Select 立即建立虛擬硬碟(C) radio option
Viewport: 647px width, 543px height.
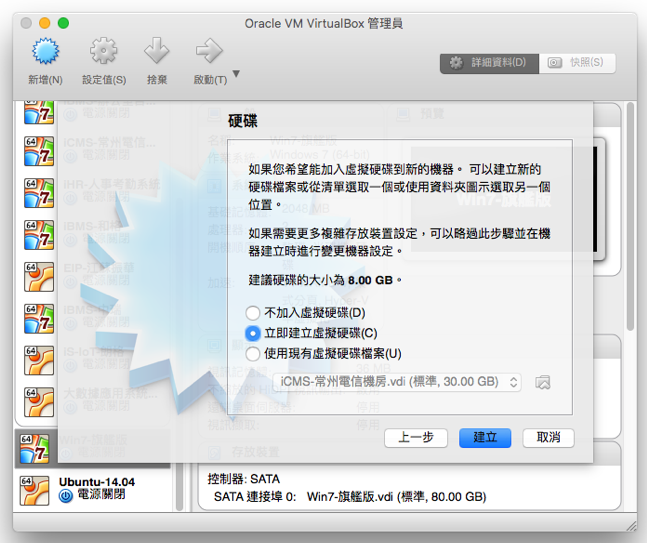253,333
